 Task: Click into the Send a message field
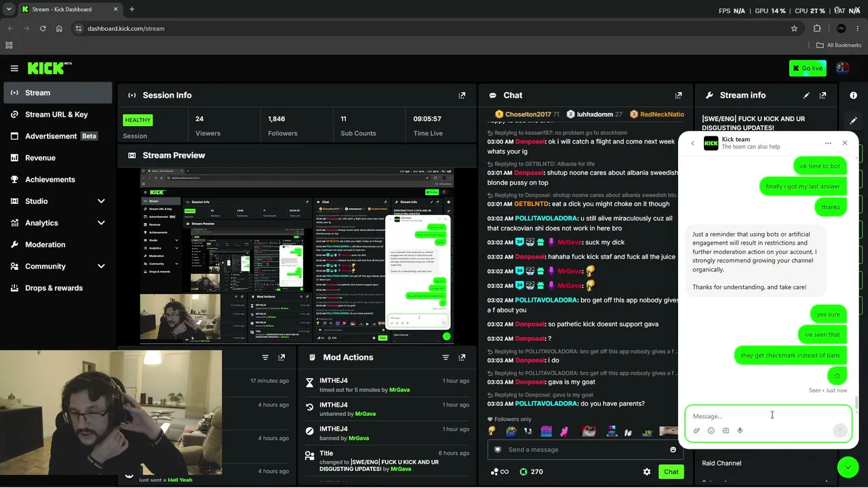point(585,449)
